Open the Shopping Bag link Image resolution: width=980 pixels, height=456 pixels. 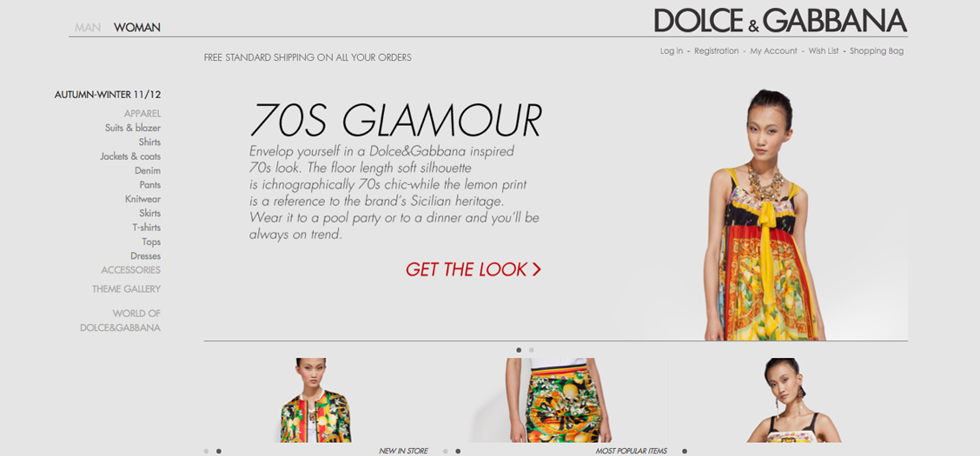tap(877, 51)
